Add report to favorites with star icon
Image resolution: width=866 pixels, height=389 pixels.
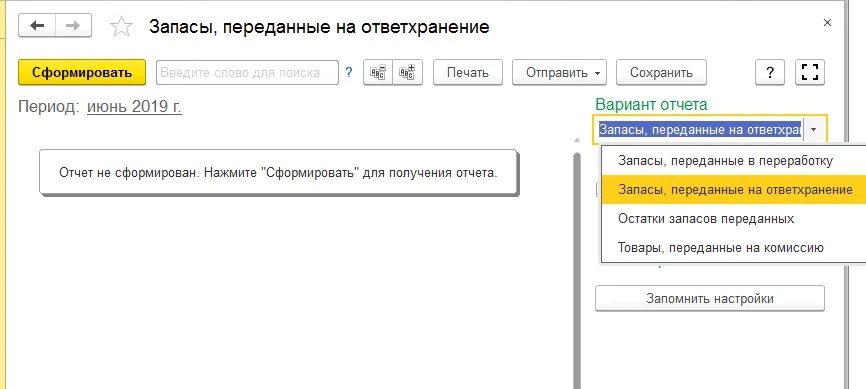(x=121, y=27)
